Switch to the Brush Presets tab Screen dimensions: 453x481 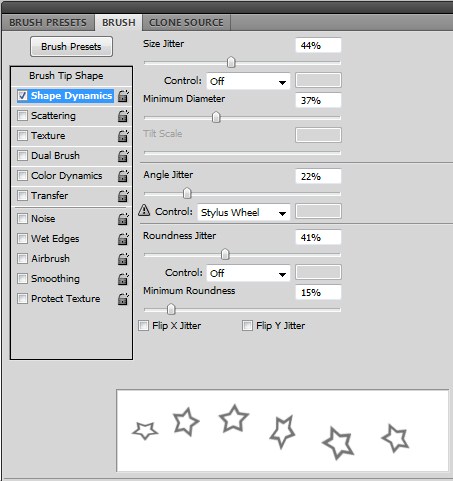tap(48, 22)
